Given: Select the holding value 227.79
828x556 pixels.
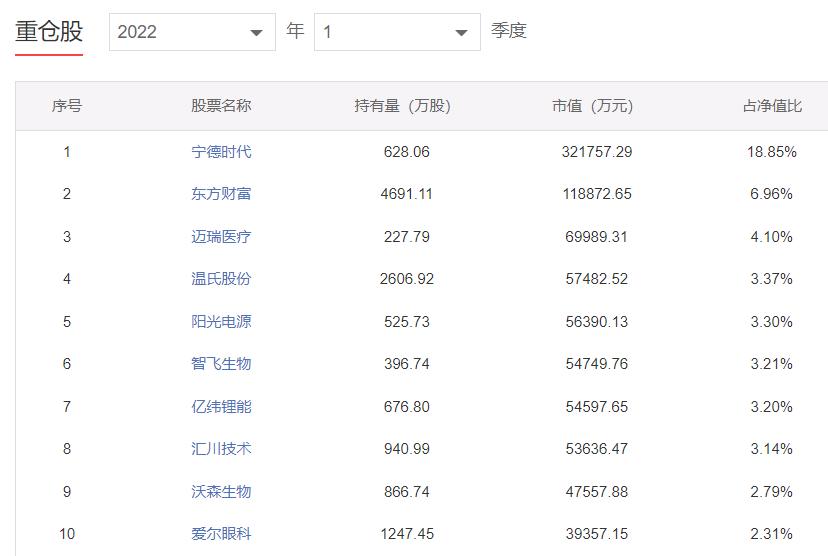Looking at the screenshot, I should tap(407, 237).
